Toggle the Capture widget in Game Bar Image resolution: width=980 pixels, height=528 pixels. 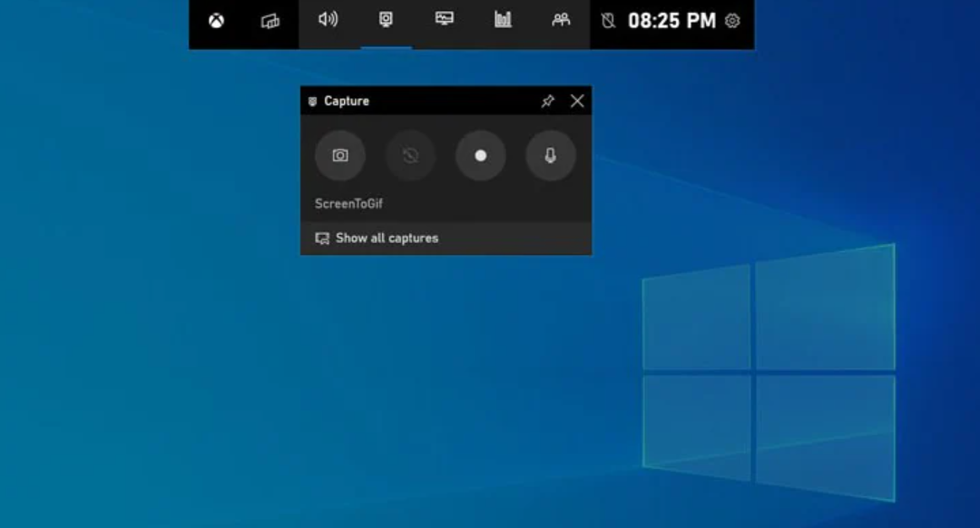click(x=387, y=19)
